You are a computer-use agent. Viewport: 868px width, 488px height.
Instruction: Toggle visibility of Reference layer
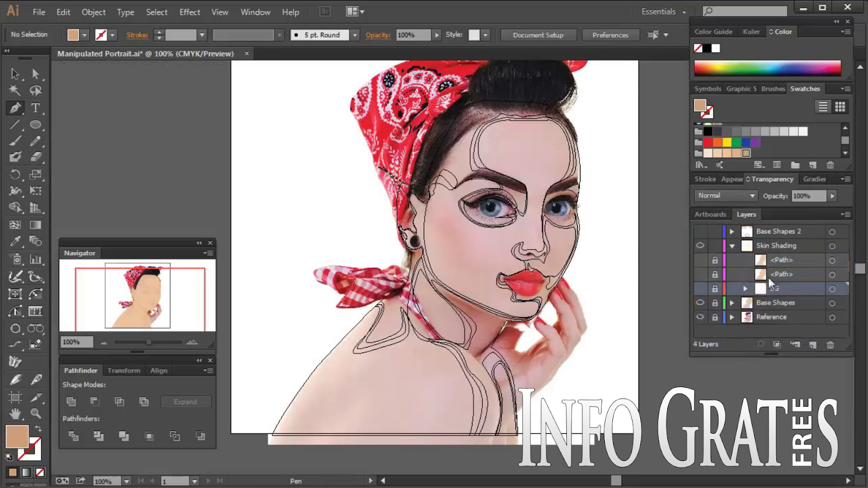coord(700,317)
